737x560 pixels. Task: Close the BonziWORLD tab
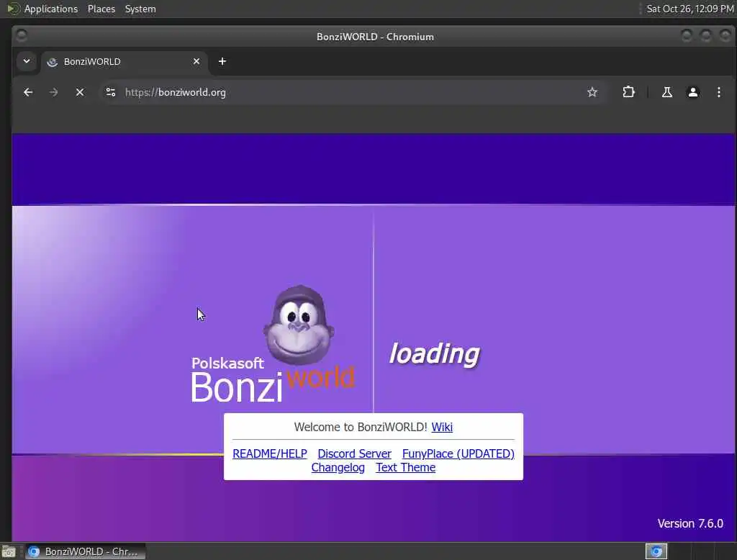[x=196, y=61]
